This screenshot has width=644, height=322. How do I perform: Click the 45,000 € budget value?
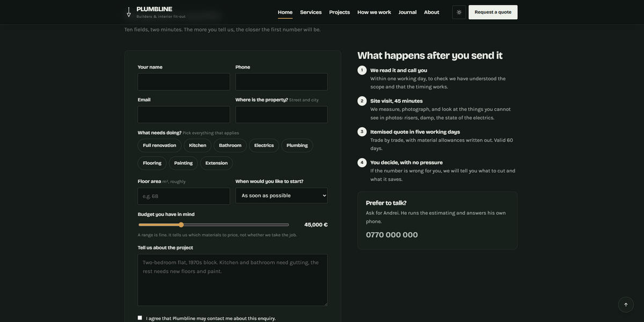[316, 225]
